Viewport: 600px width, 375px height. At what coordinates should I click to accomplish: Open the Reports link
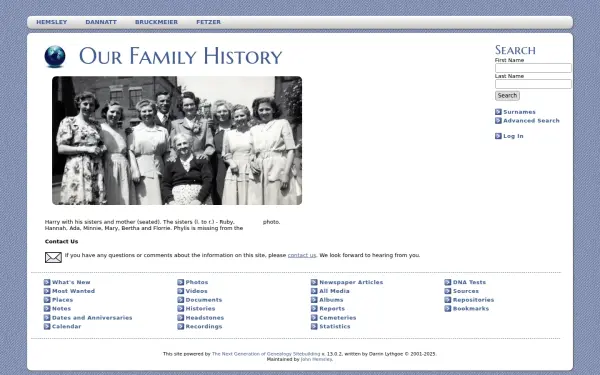tap(332, 309)
